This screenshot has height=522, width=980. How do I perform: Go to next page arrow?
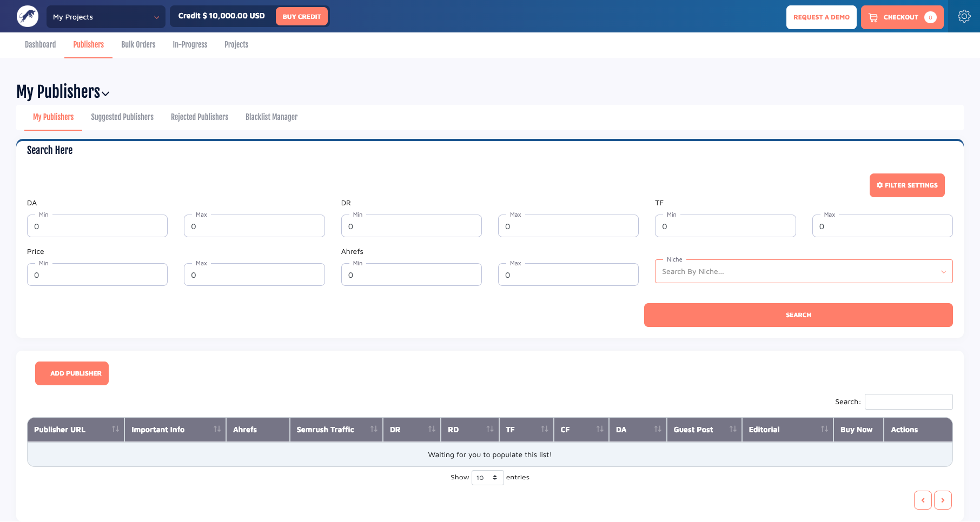tap(943, 500)
